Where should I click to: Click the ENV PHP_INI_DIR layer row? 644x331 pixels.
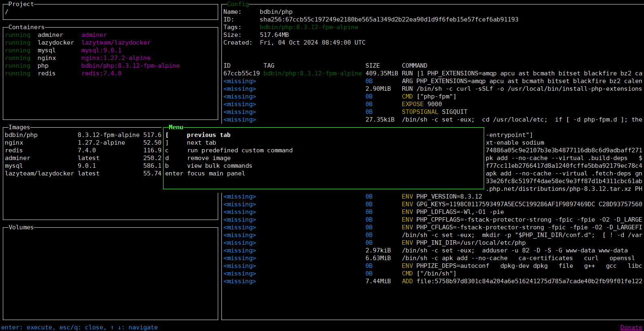pos(433,243)
